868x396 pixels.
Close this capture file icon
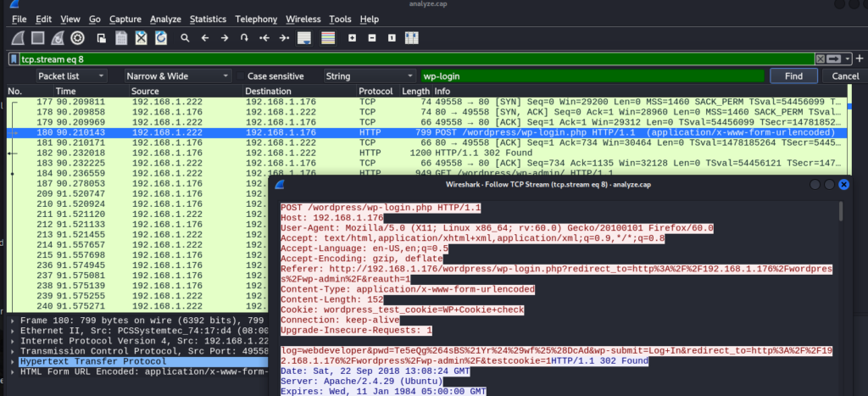142,37
